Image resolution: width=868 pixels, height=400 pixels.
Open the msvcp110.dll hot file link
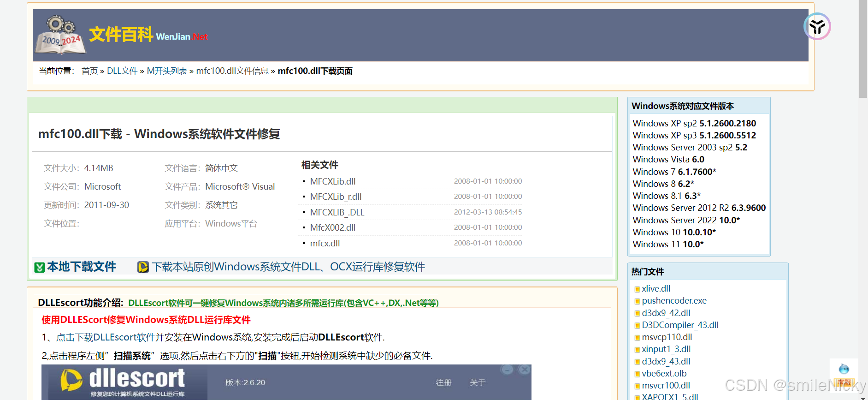pos(667,337)
